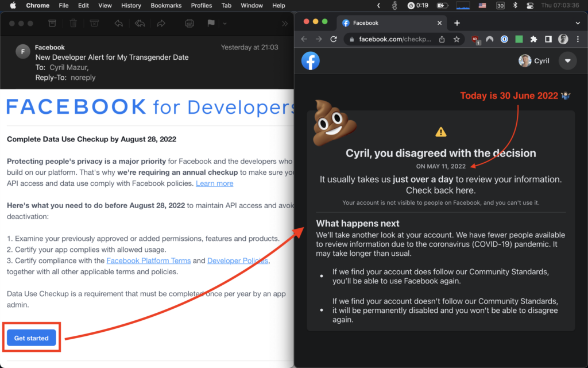Open a new tab with plus button

tap(457, 23)
